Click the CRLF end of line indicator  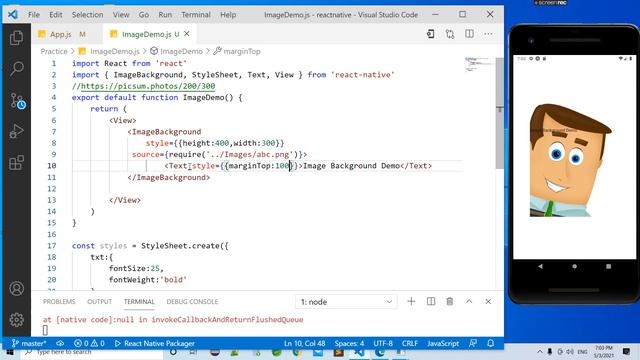409,343
